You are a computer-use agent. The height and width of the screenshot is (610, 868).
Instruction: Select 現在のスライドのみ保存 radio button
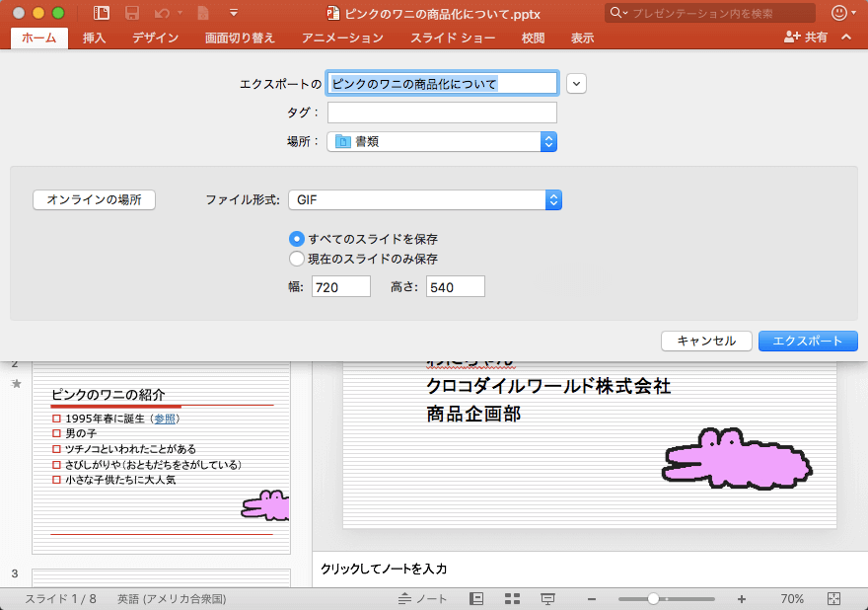pyautogui.click(x=297, y=259)
